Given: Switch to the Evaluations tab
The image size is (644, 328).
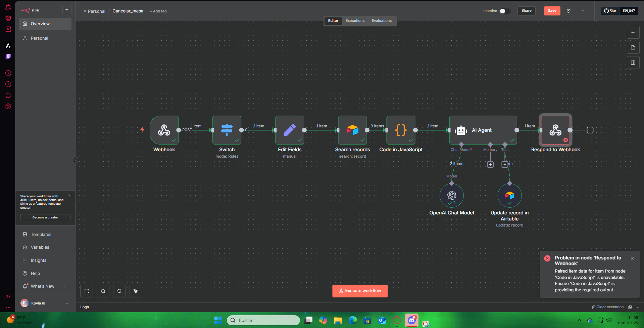Looking at the screenshot, I should coord(381,21).
